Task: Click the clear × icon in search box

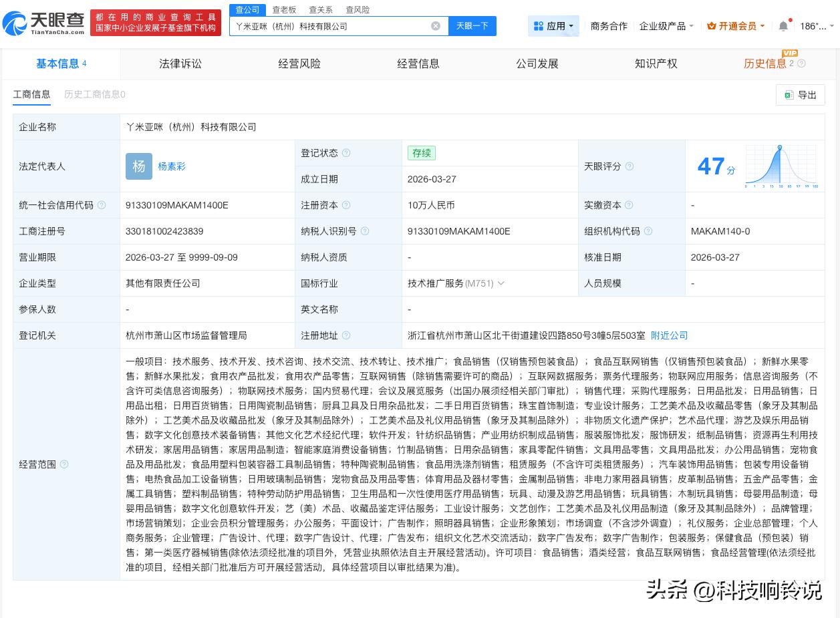Action: point(436,25)
